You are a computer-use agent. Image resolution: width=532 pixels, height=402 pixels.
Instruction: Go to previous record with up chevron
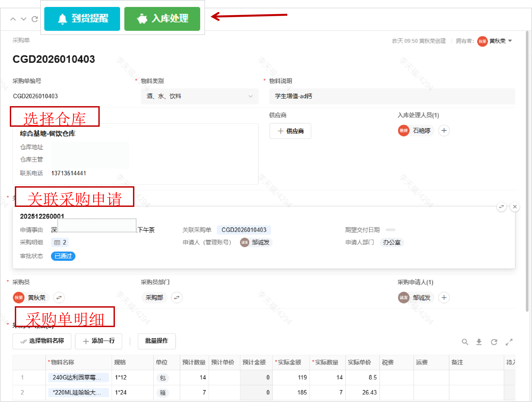(x=13, y=19)
